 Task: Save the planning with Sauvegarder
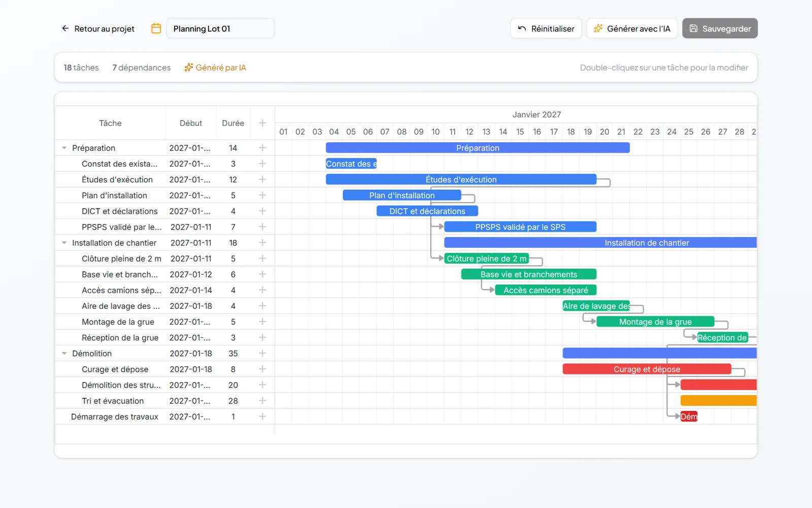point(720,28)
